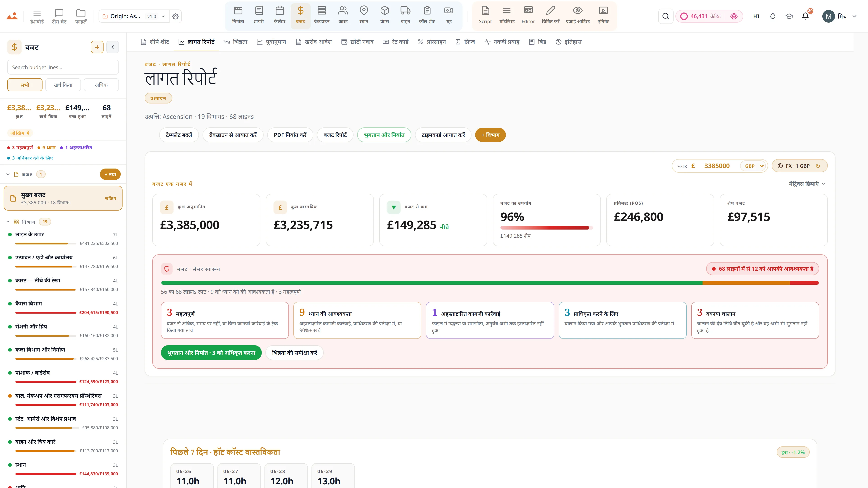Click the + विभाग button
The width and height of the screenshot is (868, 488).
490,135
